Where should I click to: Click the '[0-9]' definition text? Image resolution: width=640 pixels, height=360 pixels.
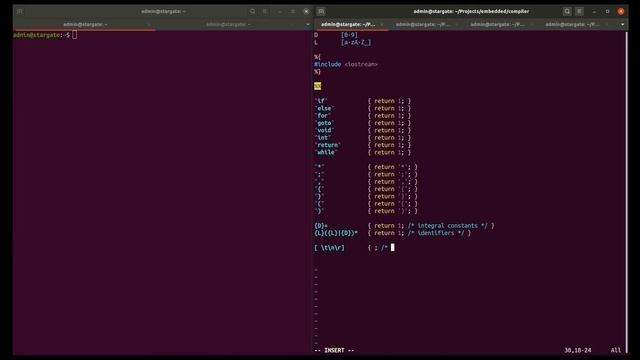click(x=349, y=35)
